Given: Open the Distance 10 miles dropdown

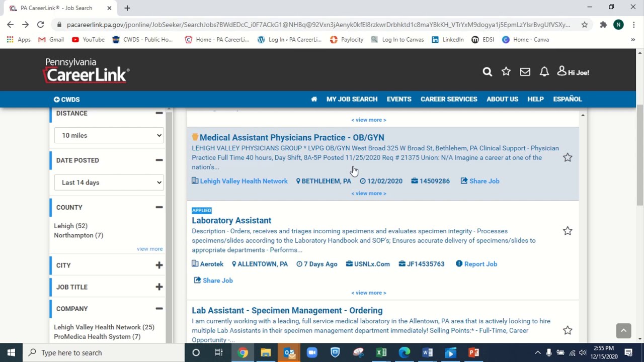Looking at the screenshot, I should click(x=109, y=135).
